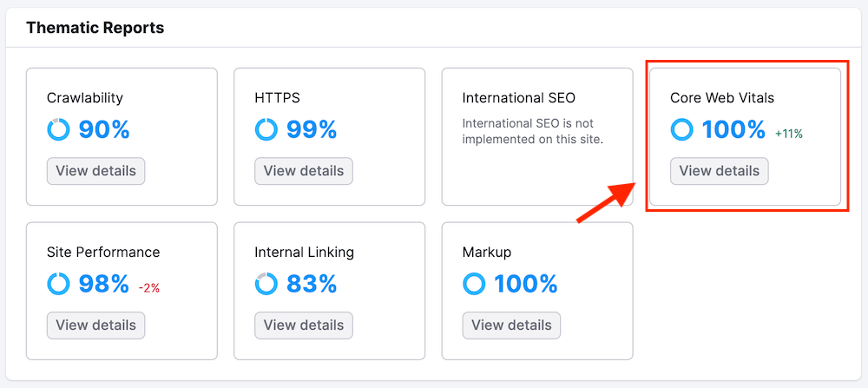868x388 pixels.
Task: Open Crawlability View details
Action: (95, 171)
